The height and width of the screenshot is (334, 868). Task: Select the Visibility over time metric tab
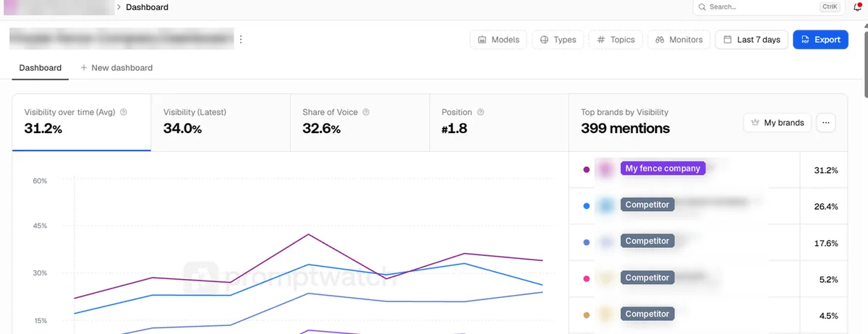pyautogui.click(x=82, y=122)
